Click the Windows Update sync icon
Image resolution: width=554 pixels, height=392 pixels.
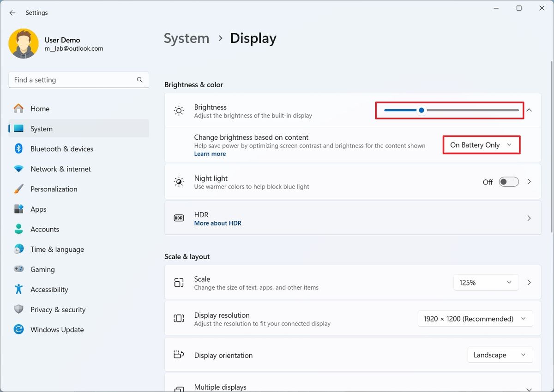tap(18, 329)
